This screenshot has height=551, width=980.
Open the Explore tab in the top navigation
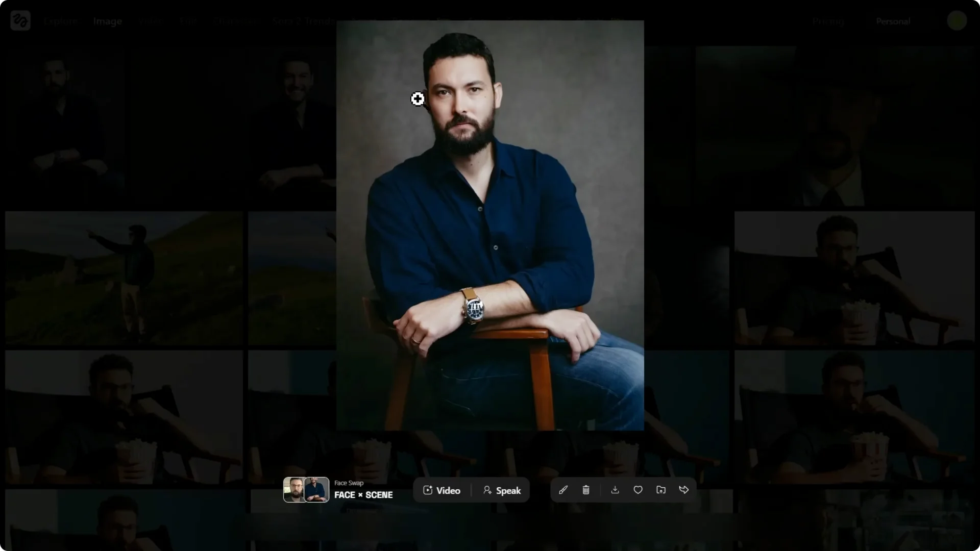(x=61, y=21)
